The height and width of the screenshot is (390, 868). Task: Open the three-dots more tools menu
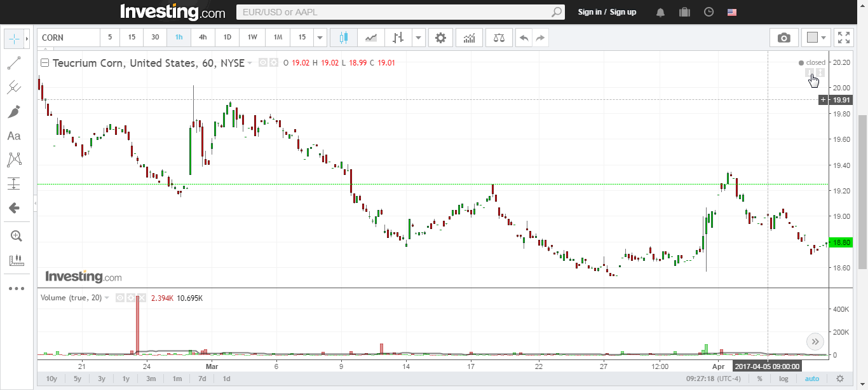click(x=17, y=288)
